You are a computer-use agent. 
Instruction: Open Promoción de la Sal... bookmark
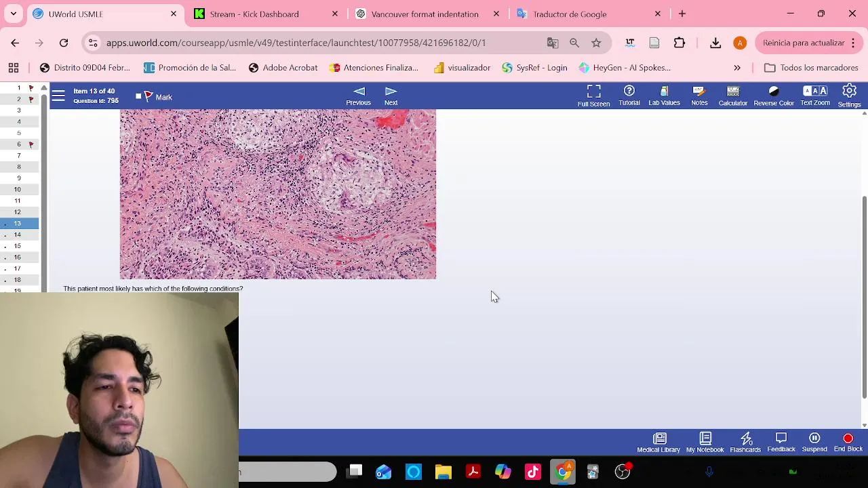coord(190,68)
